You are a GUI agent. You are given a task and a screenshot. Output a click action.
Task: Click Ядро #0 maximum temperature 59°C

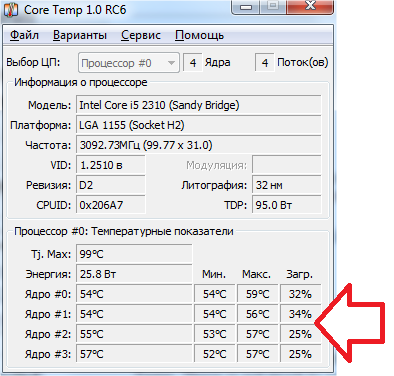[x=257, y=294]
